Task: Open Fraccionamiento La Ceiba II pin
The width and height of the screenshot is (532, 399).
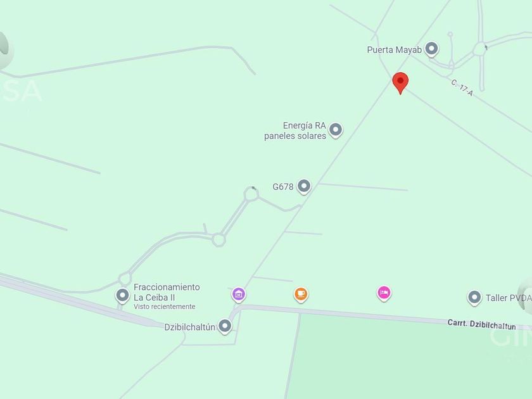Action: point(122,296)
